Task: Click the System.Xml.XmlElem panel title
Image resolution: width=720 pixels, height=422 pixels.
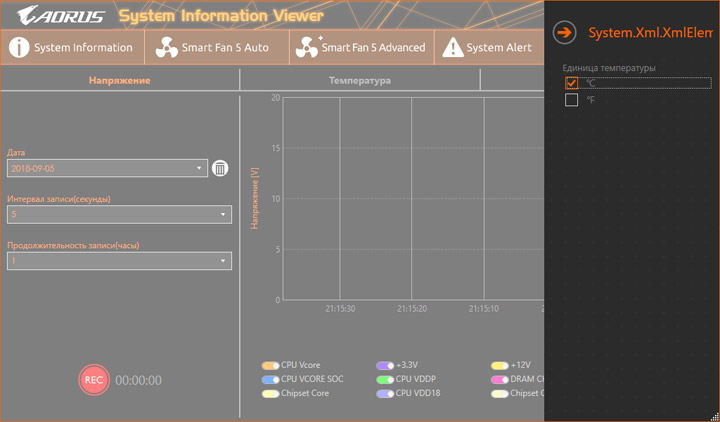Action: pos(650,33)
